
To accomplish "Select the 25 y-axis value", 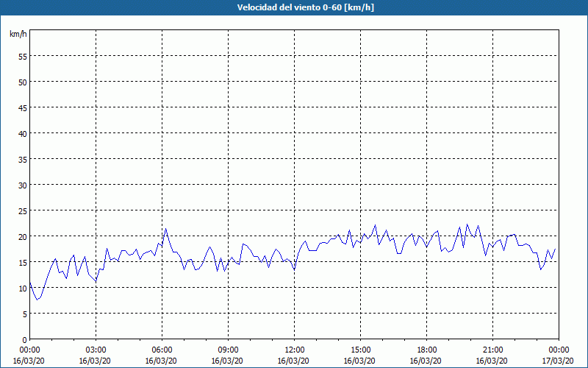I will coord(23,210).
